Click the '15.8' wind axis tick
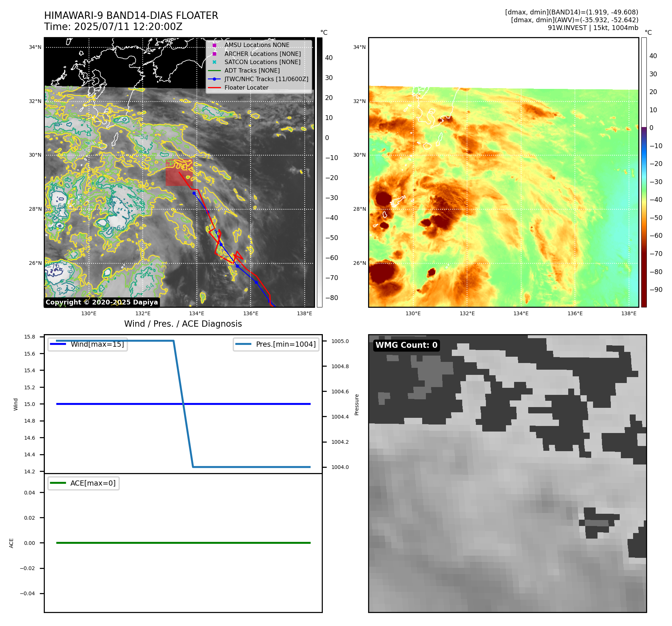672x626 pixels. [x=30, y=337]
